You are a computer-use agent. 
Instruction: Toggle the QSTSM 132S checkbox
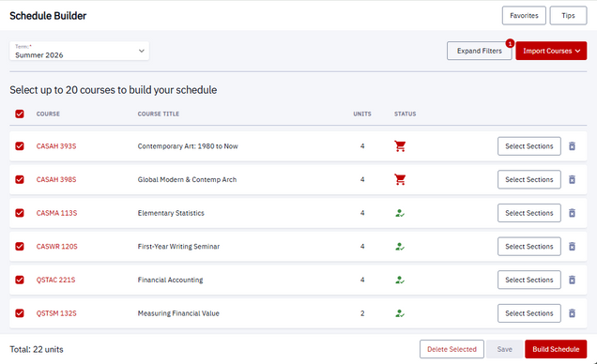tap(20, 313)
